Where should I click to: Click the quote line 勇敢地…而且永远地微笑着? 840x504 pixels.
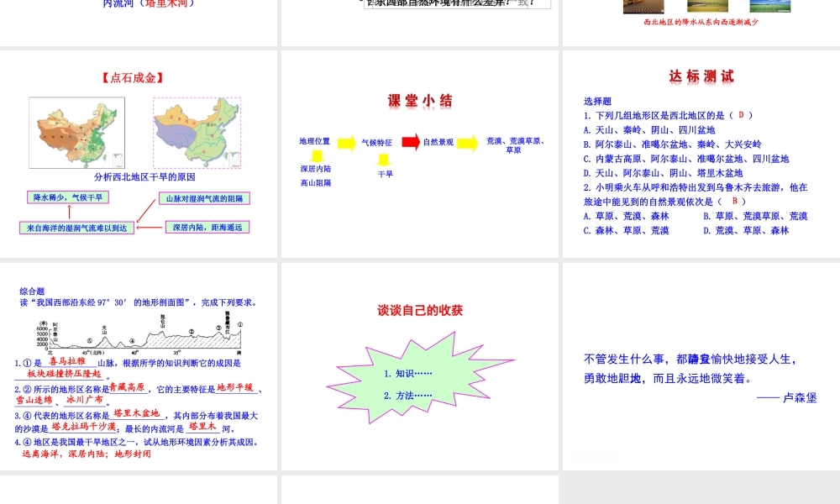point(668,379)
